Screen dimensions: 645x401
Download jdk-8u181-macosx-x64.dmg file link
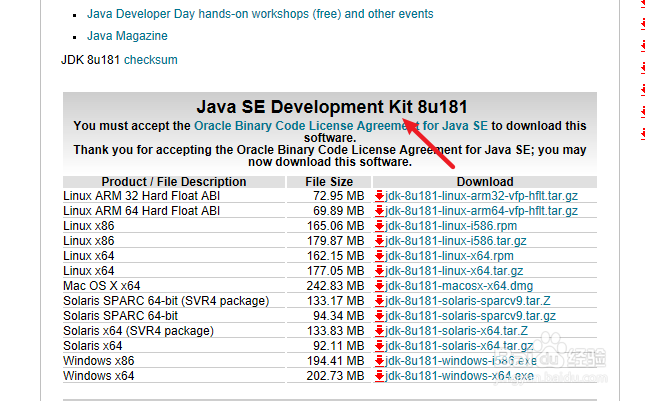click(459, 286)
